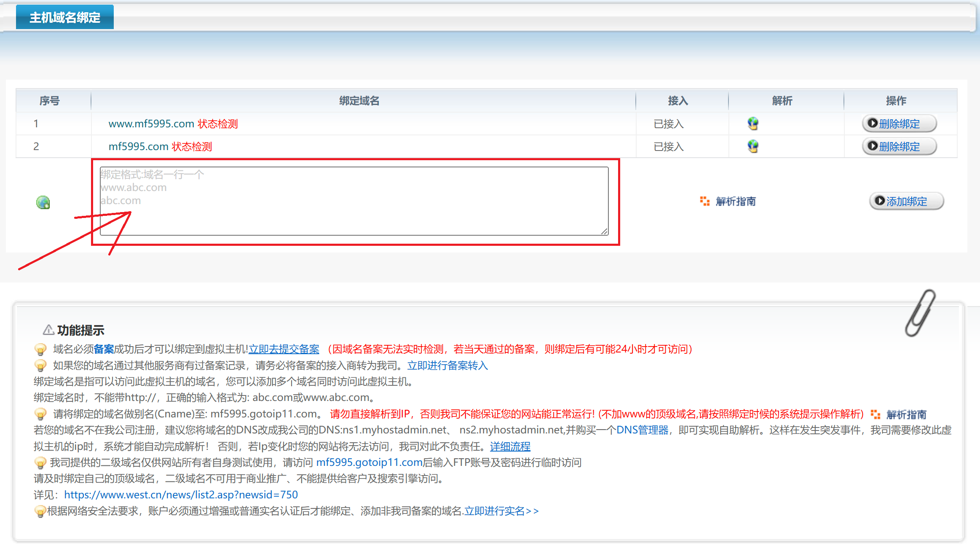The width and height of the screenshot is (980, 554).
Task: Open the 详细流程 link
Action: [510, 446]
